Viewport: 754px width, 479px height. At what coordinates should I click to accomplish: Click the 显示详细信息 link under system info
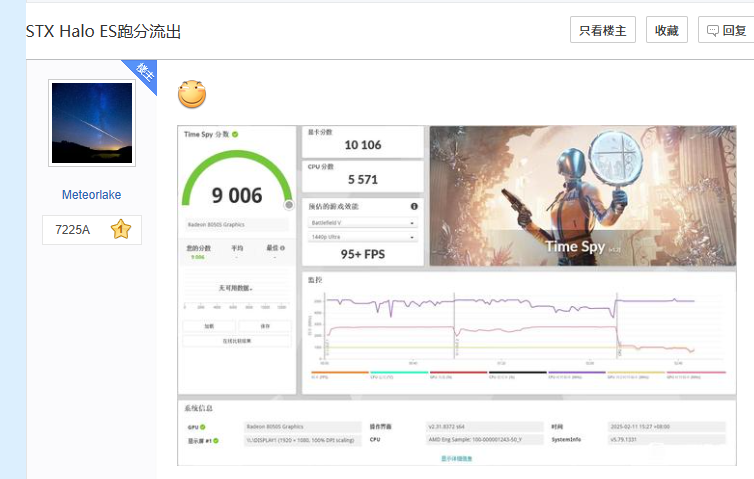point(456,458)
